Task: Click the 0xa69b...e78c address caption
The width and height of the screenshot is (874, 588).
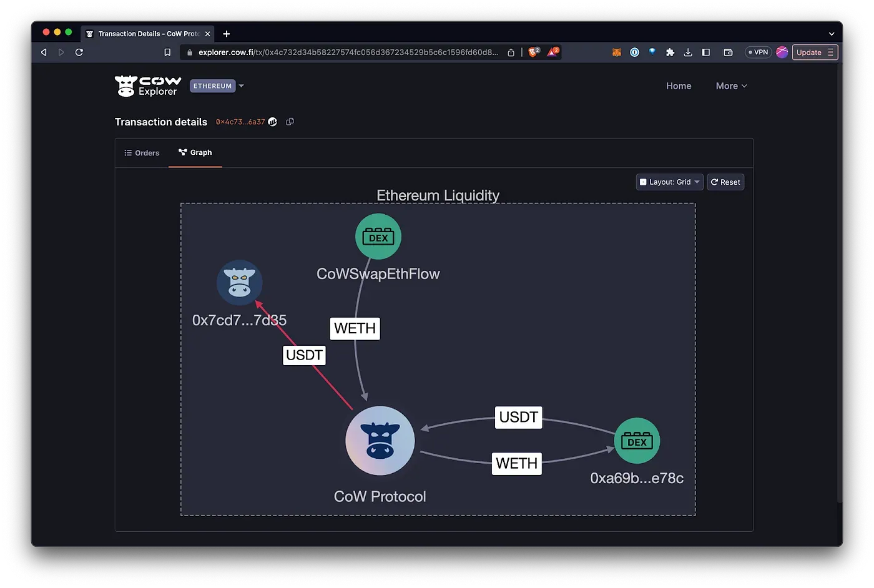Action: click(637, 478)
